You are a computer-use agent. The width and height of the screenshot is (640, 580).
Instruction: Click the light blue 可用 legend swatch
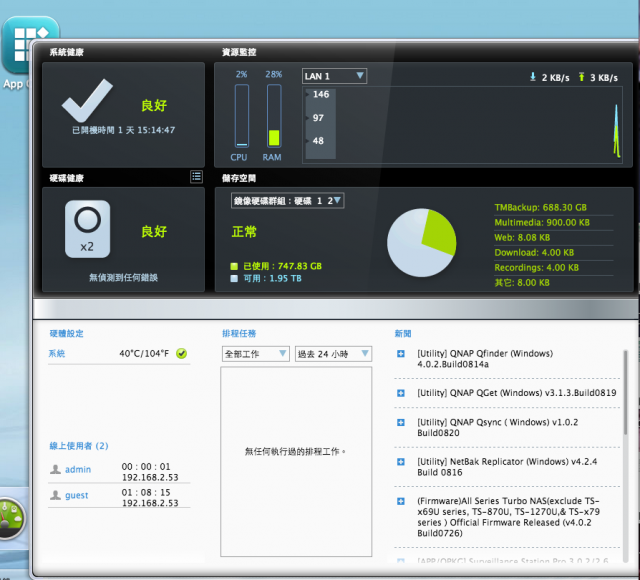pyautogui.click(x=234, y=278)
